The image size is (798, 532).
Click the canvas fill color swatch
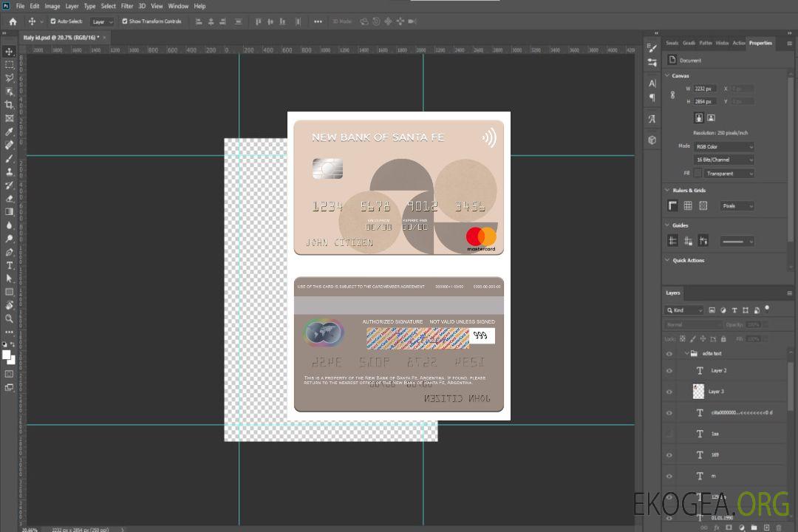(x=698, y=174)
